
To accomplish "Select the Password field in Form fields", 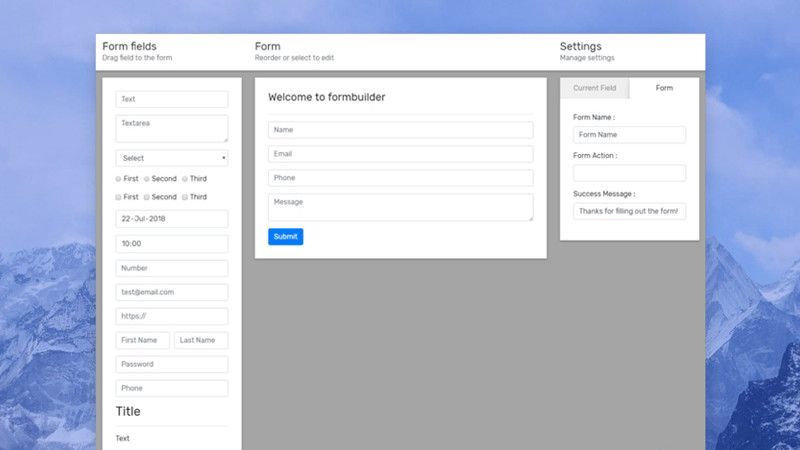I will (172, 365).
